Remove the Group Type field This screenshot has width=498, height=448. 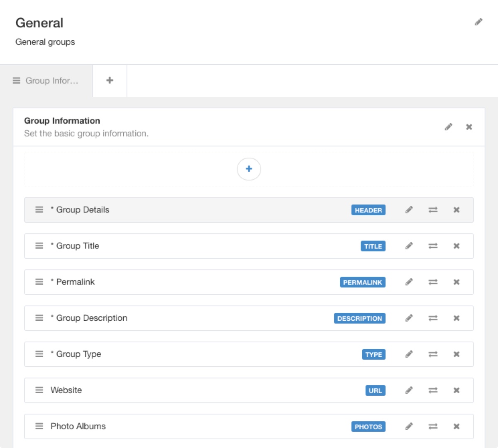456,354
